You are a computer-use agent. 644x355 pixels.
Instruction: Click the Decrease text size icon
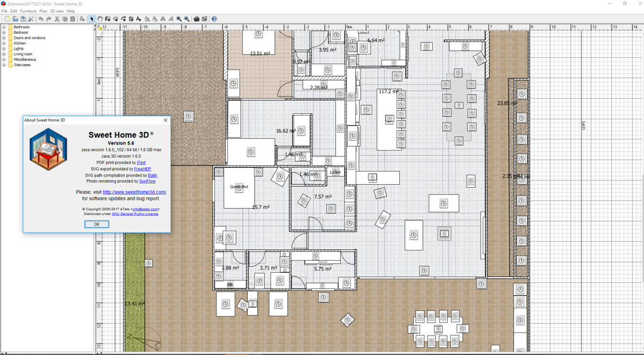tap(155, 19)
